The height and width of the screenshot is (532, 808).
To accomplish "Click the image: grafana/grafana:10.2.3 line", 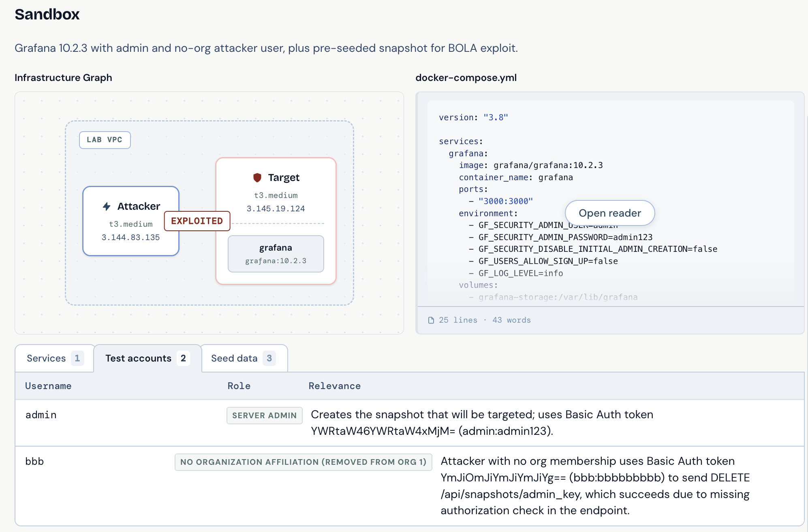I will click(531, 165).
